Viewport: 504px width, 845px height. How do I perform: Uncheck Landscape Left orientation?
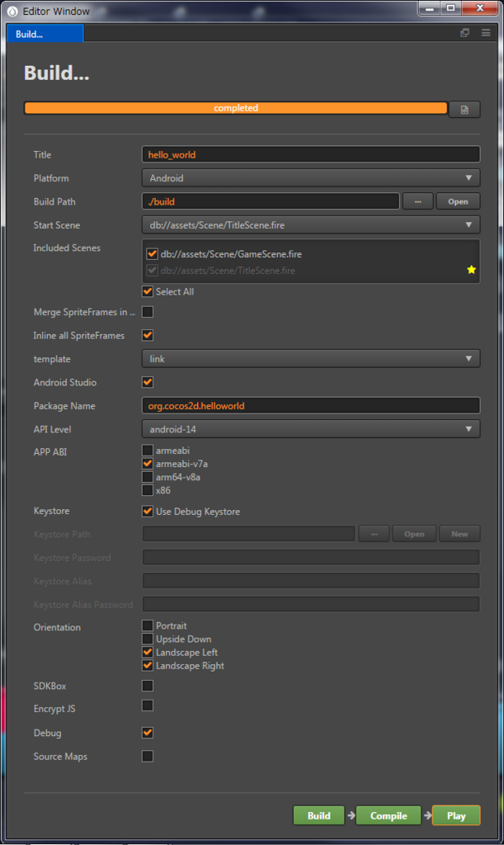coord(147,653)
